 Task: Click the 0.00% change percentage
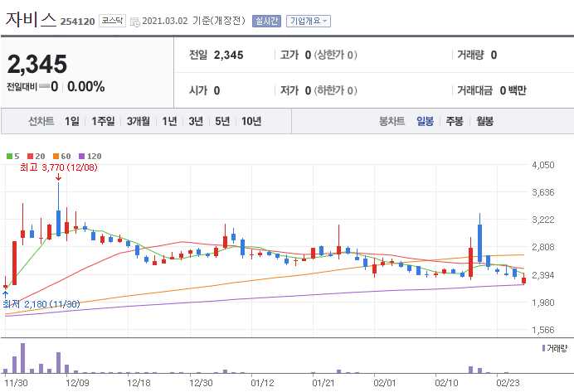pyautogui.click(x=86, y=87)
